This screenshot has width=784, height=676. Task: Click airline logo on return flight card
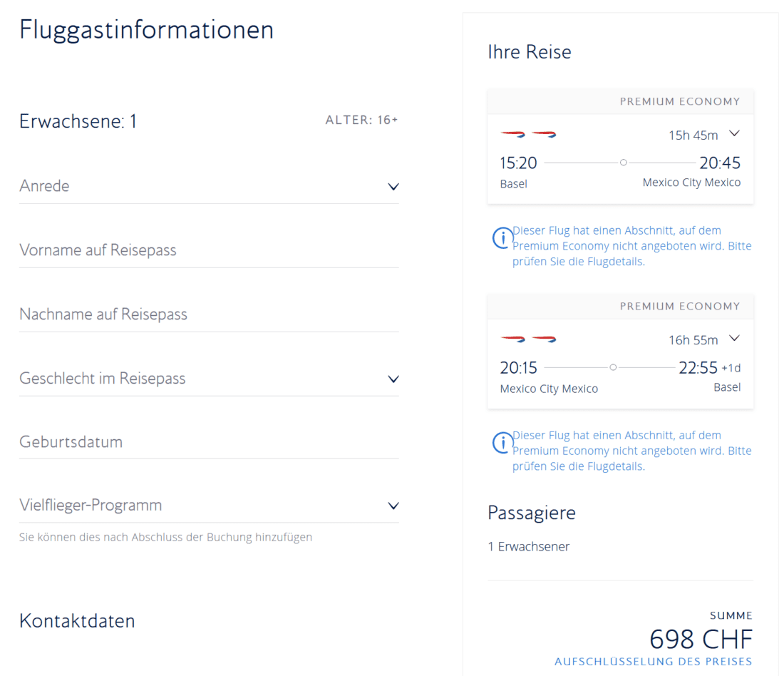point(528,339)
